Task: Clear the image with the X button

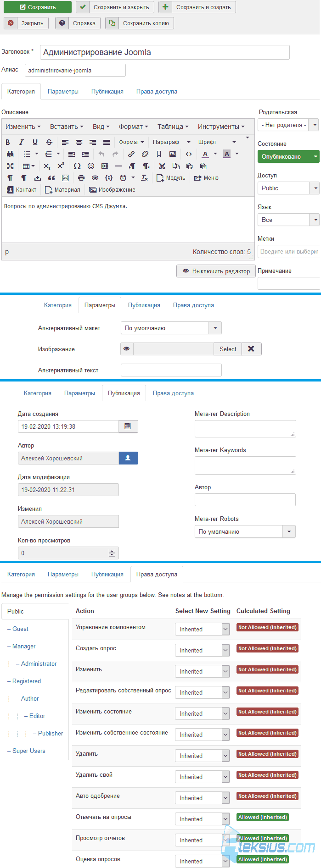Action: [x=251, y=349]
